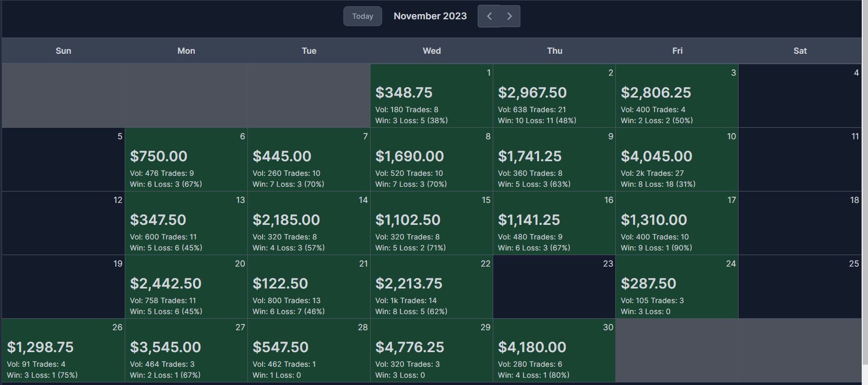
Task: Select November 3 with $2,806.25 profit
Action: tap(677, 96)
